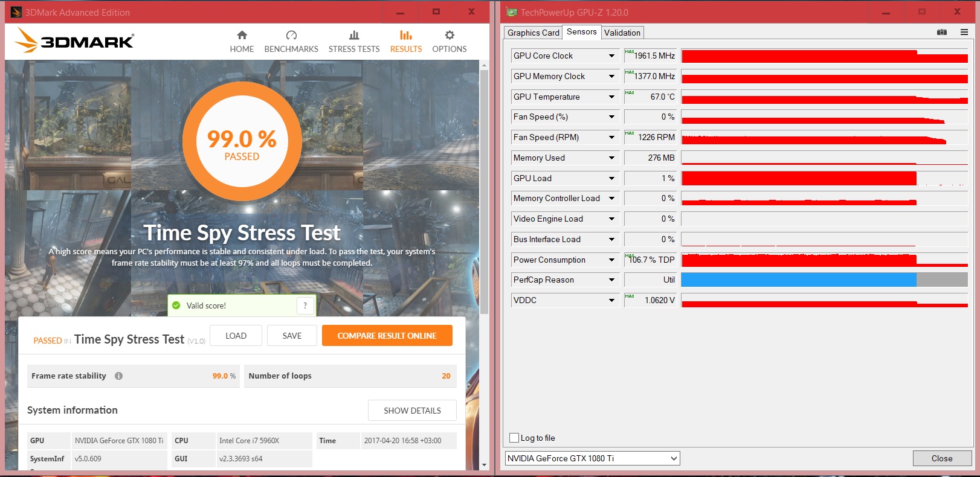Click the PerfCap Reason blue graph bar
Screen dimensions: 980x477
click(x=799, y=280)
